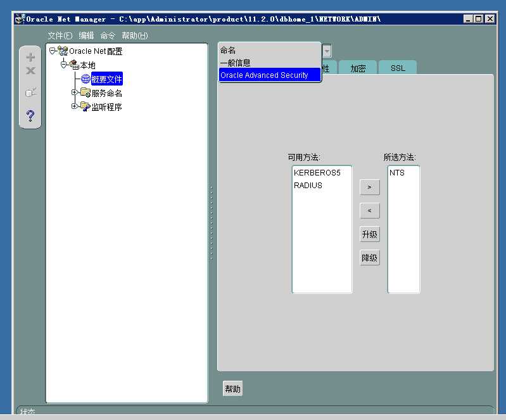This screenshot has width=506, height=420.
Task: Select 命名 from the dropdown list
Action: [269, 50]
